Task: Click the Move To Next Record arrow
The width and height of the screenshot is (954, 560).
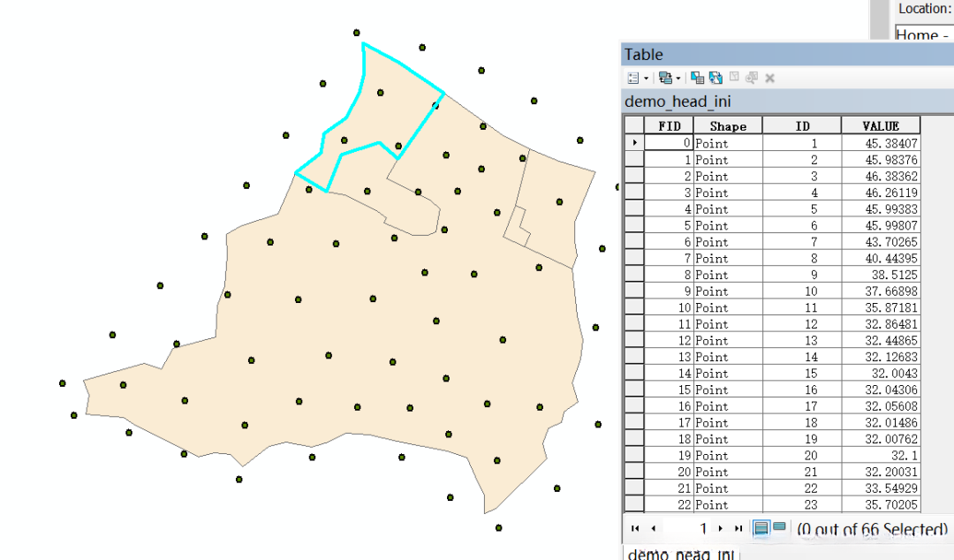Action: [x=720, y=528]
